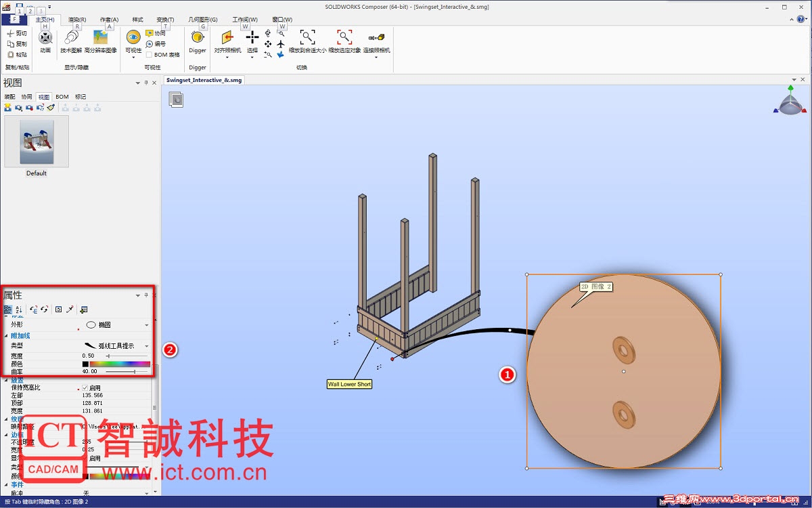812x508 pixels.
Task: Open the 属性 panel options dropdown arrow
Action: pos(138,295)
